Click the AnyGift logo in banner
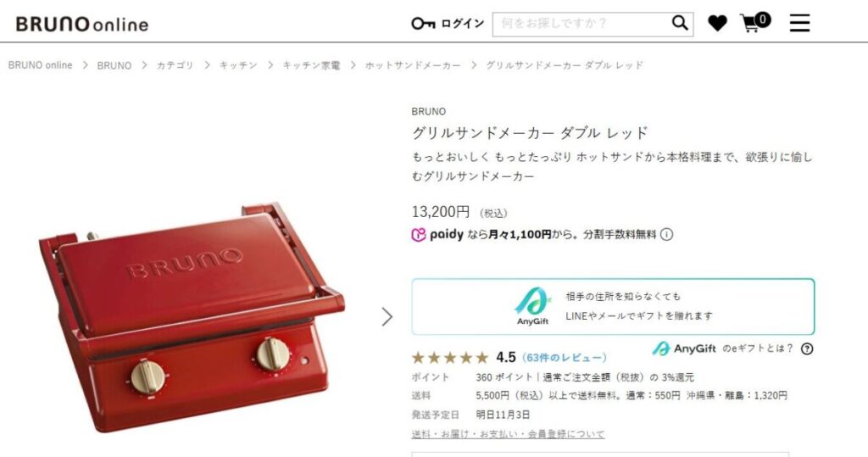868x457 pixels. [532, 306]
